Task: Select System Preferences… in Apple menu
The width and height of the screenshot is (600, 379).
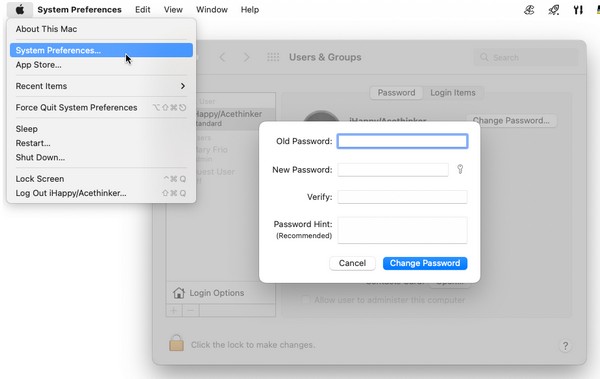Action: [x=101, y=50]
